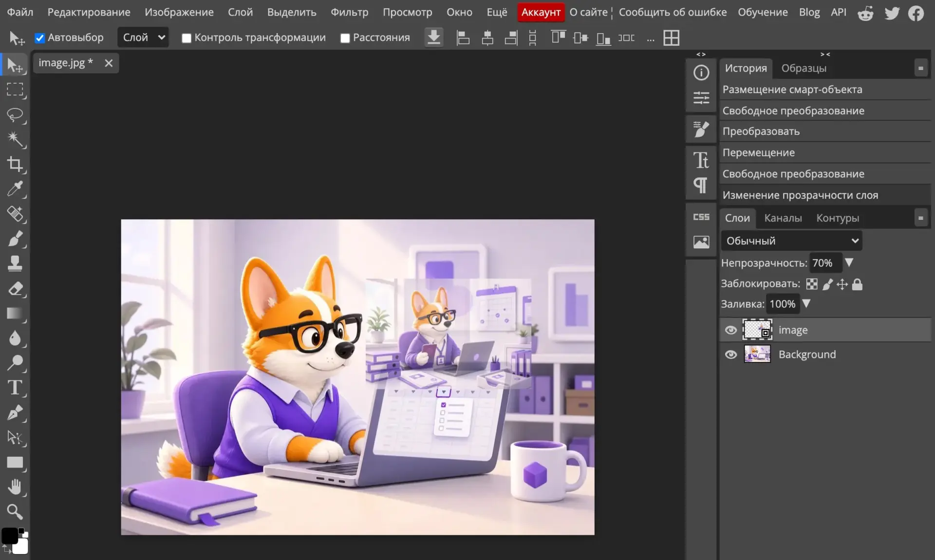Select the Type tool in left toolbar
This screenshot has height=560, width=935.
point(15,388)
